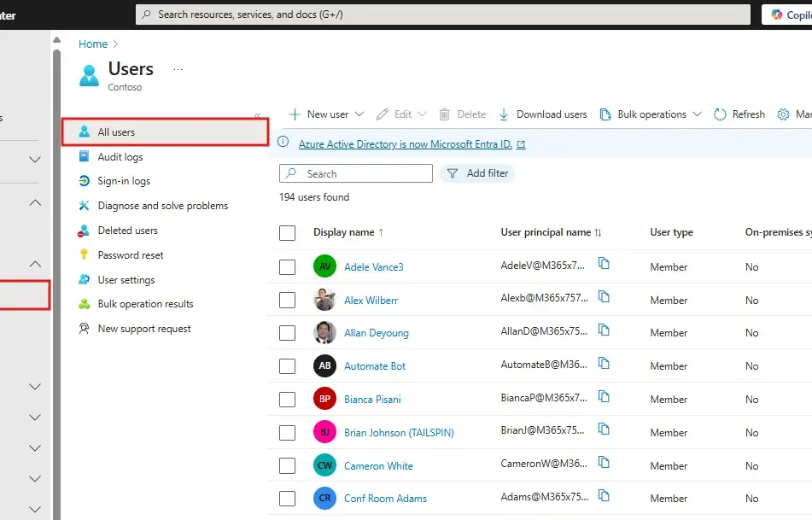
Task: Collapse the Users side menu with double chevron
Action: (x=257, y=115)
